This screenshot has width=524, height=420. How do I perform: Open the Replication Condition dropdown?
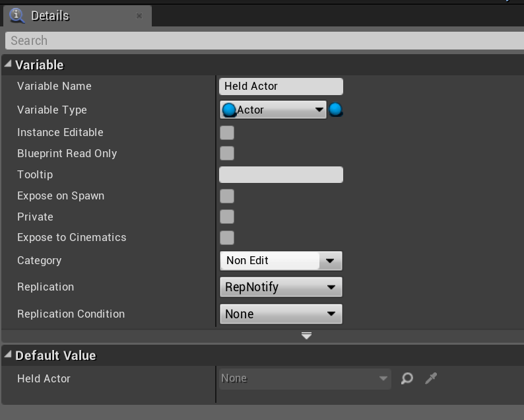280,314
